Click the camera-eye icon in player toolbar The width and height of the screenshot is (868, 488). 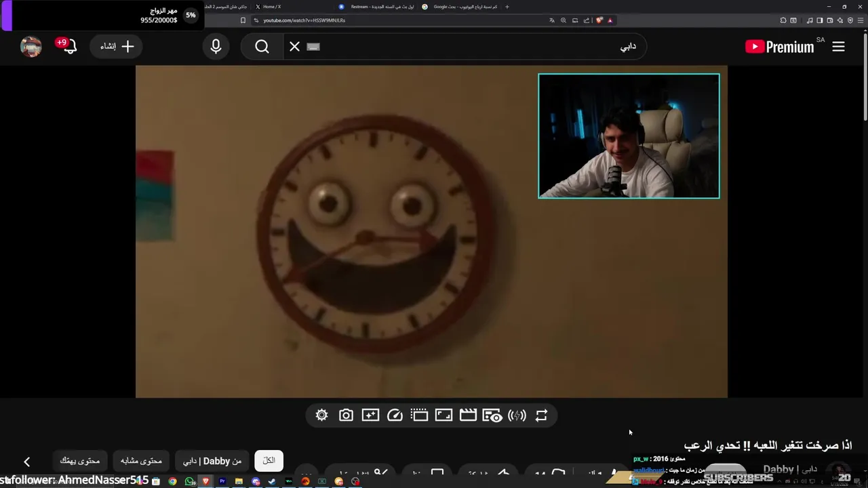(x=492, y=415)
